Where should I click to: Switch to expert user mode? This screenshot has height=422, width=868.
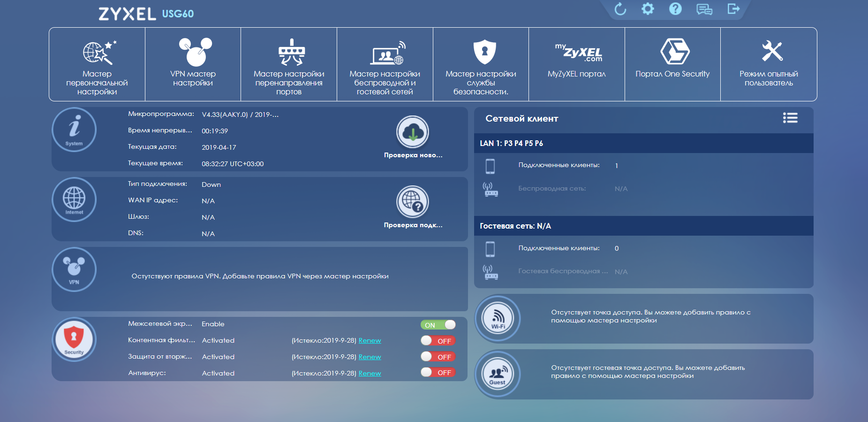tap(769, 64)
